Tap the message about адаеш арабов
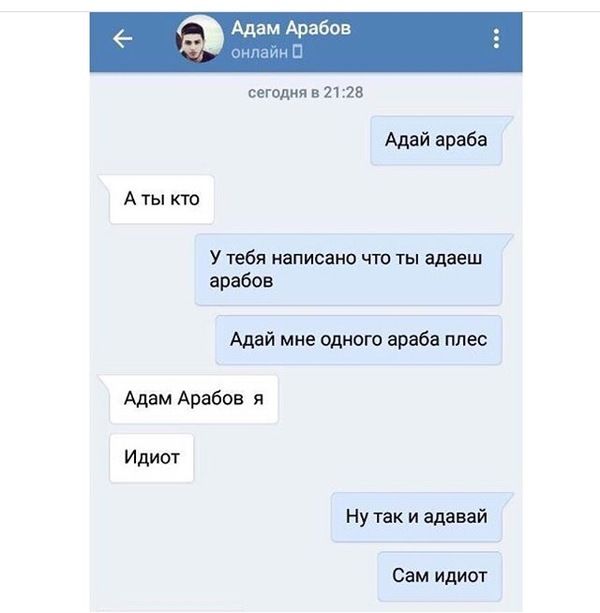The image size is (600, 613). tap(349, 269)
